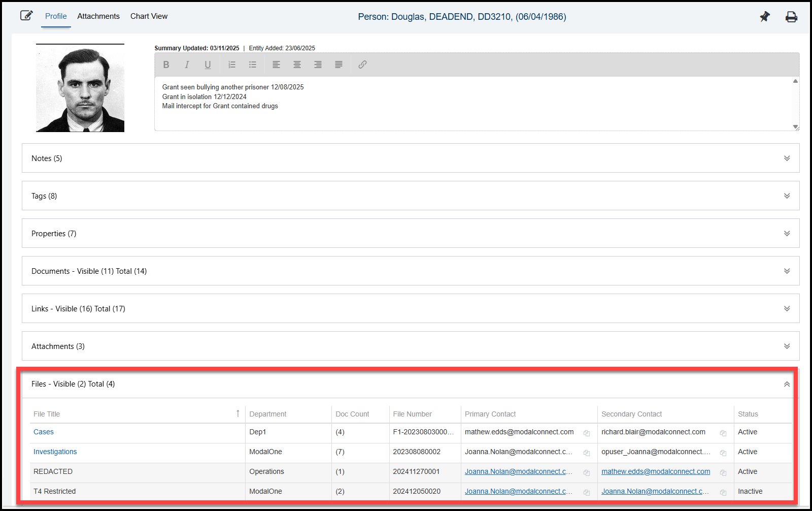The width and height of the screenshot is (812, 511).
Task: Insert a bulleted list
Action: tap(253, 65)
